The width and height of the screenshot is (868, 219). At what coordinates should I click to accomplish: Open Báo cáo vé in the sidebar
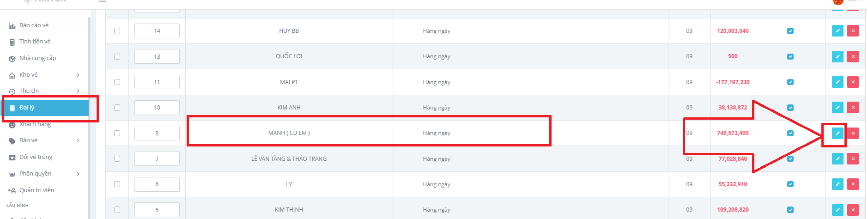pos(34,25)
